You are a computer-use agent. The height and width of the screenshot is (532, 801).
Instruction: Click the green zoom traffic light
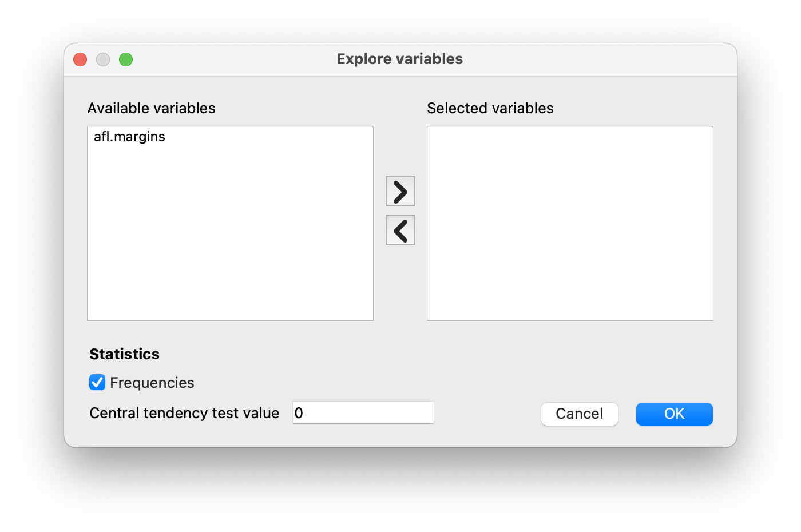(x=125, y=59)
